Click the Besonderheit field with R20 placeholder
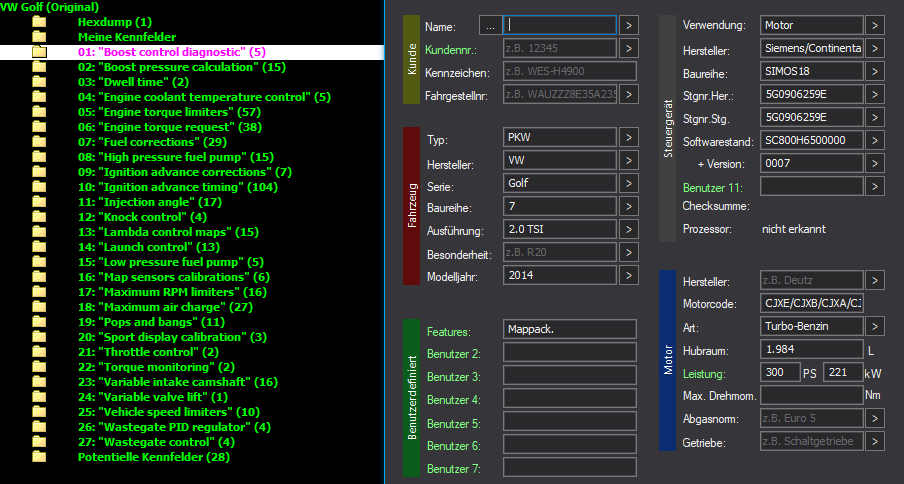The width and height of the screenshot is (904, 484). point(560,252)
